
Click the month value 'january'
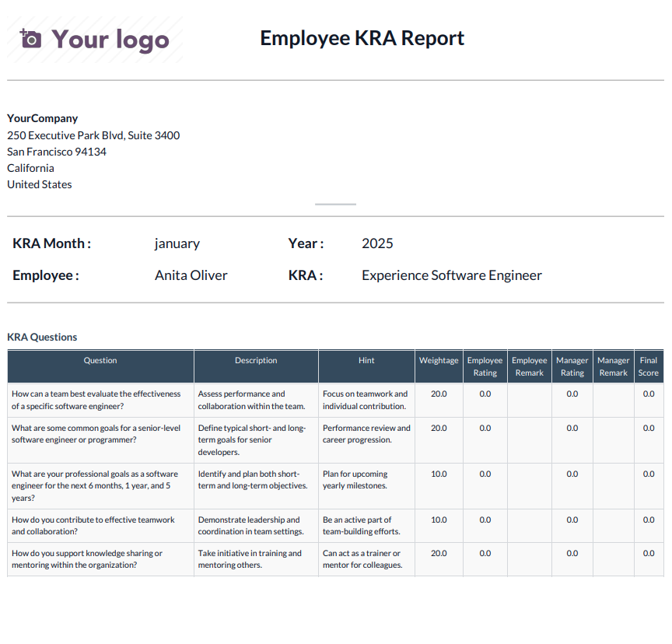tap(177, 243)
